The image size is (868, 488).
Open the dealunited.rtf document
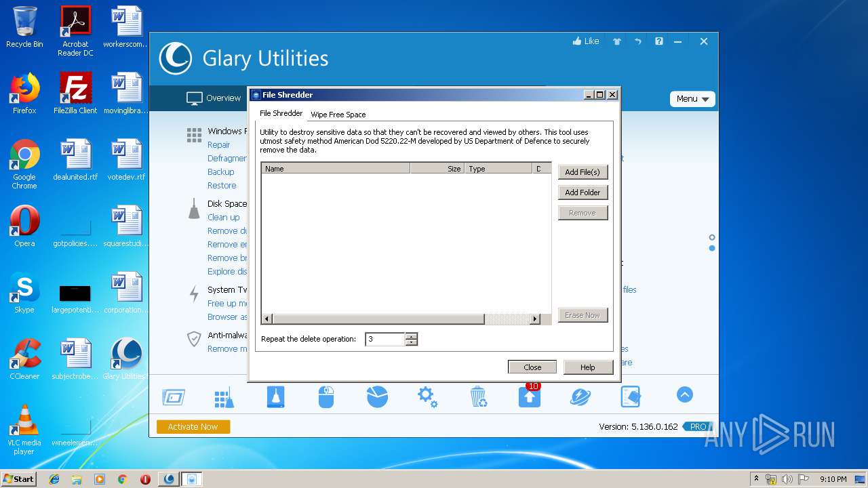pos(75,160)
